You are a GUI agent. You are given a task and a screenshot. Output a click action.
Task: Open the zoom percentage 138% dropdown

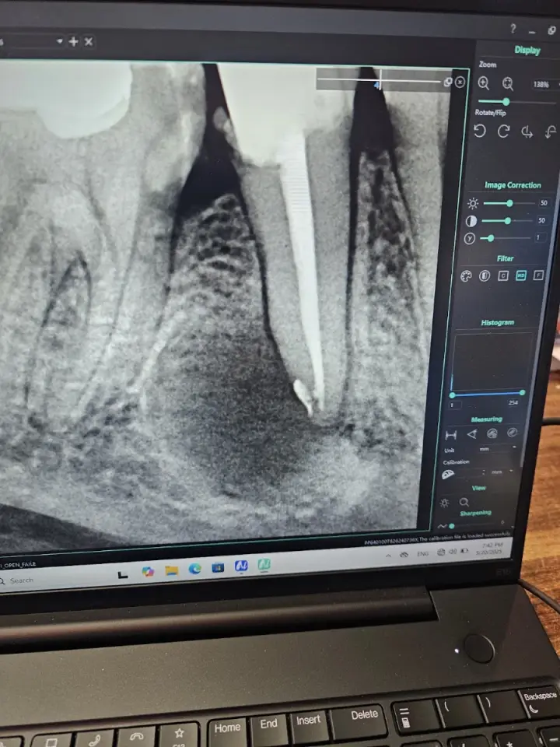pos(546,85)
